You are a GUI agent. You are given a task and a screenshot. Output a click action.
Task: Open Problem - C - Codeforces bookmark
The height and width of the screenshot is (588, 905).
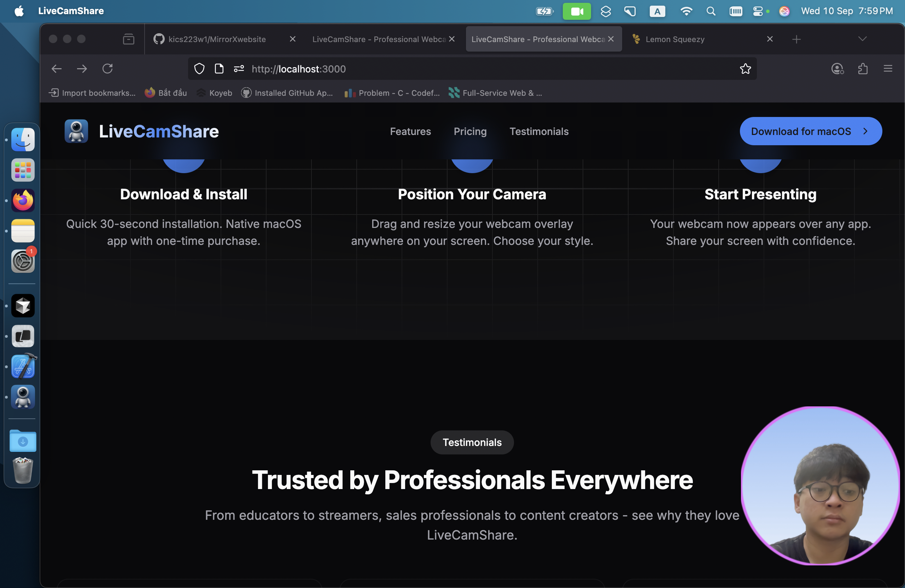392,93
